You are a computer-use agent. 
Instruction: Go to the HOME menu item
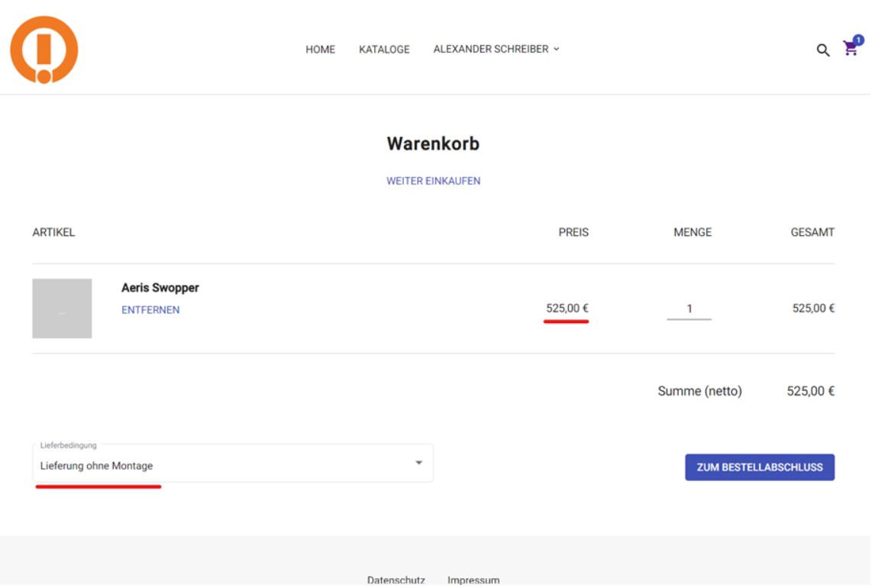[x=321, y=50]
